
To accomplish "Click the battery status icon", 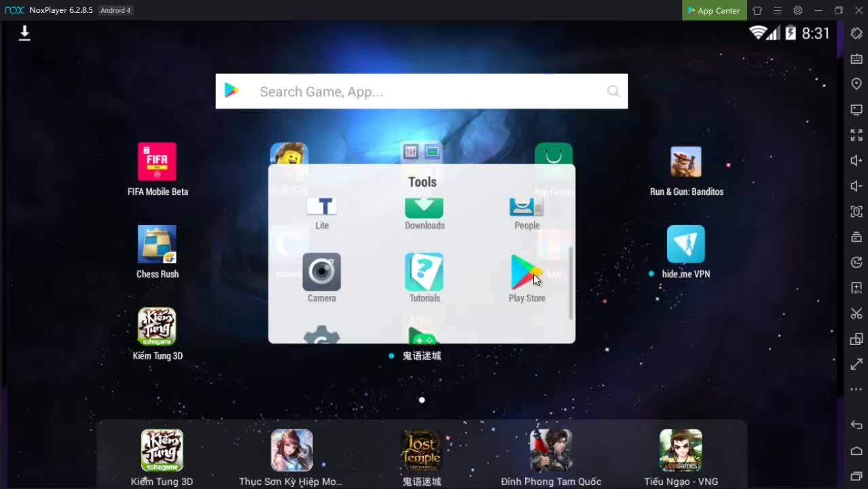I will [x=791, y=33].
